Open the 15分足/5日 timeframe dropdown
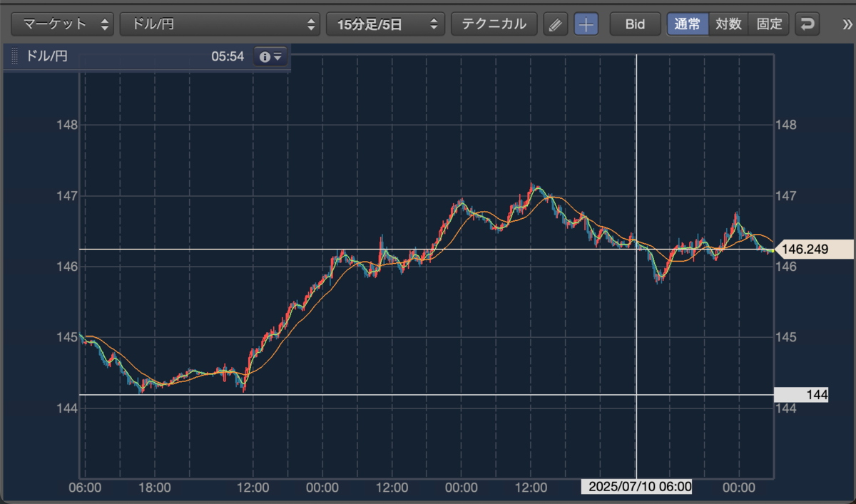This screenshot has height=504, width=856. click(x=385, y=24)
